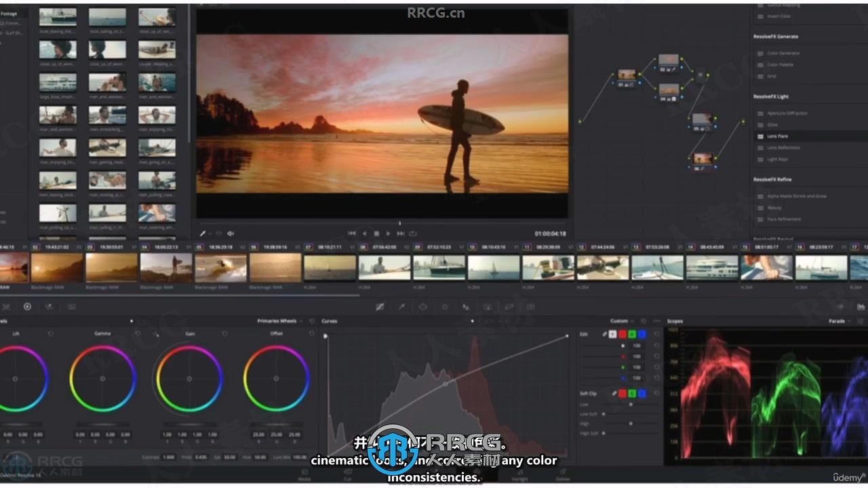Select the Glow effect

point(772,125)
